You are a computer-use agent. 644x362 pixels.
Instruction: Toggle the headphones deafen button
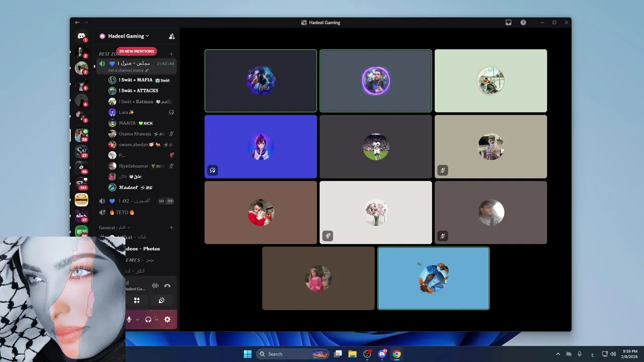coord(148,319)
